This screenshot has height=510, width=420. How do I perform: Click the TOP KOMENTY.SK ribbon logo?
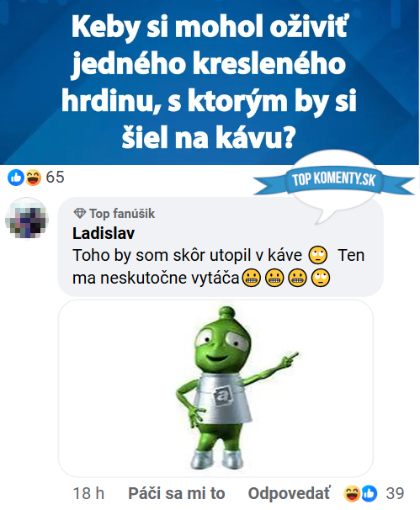[334, 180]
